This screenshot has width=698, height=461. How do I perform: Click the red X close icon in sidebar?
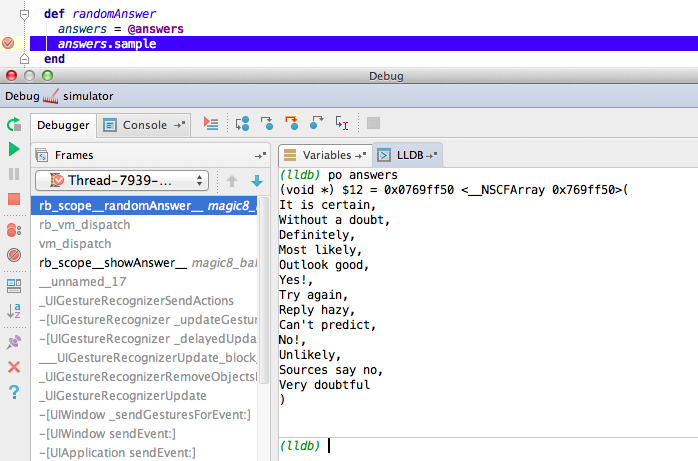[x=14, y=367]
